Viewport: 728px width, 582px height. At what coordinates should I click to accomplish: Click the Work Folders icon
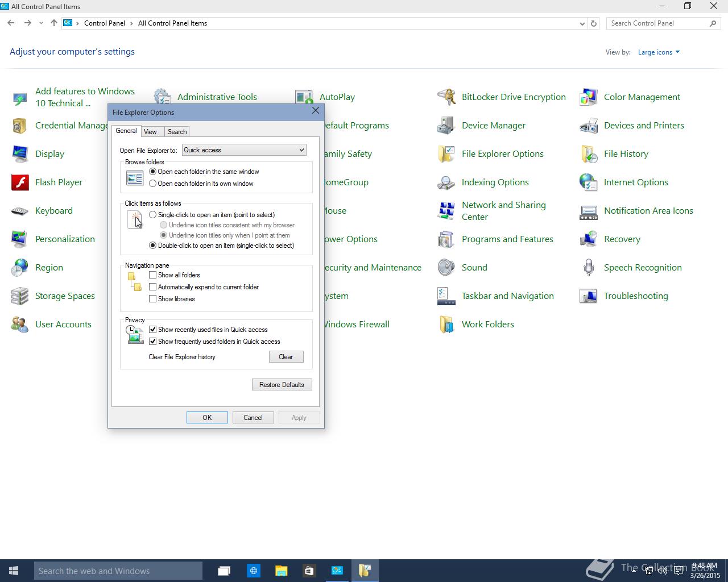pos(446,325)
